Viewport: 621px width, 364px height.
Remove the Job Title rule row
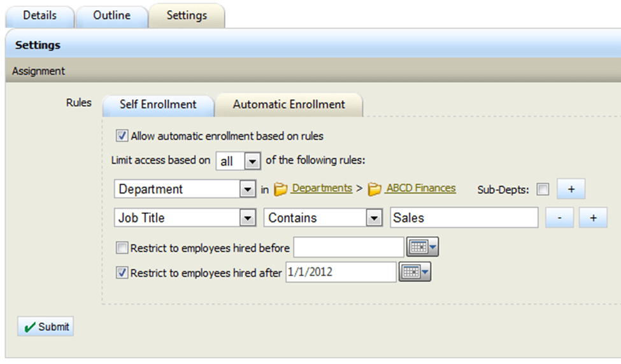(x=559, y=218)
